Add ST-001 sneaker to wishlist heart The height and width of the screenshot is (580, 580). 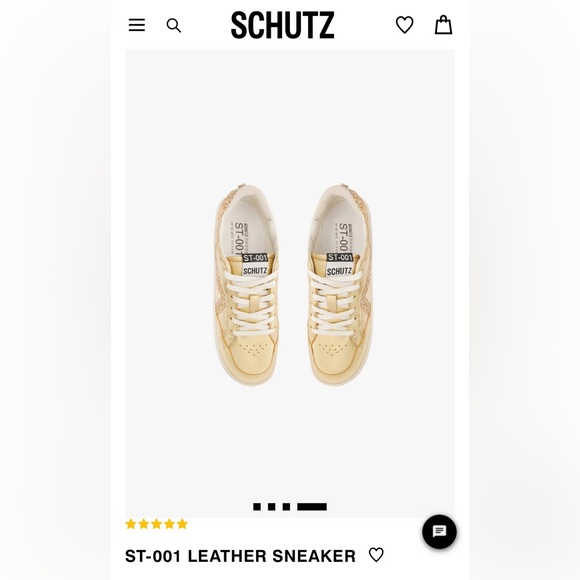377,555
